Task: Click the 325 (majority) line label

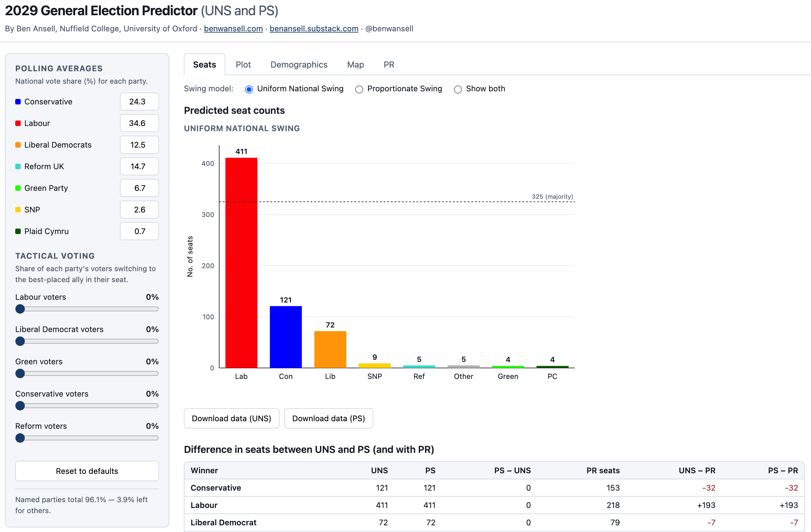Action: pos(552,197)
